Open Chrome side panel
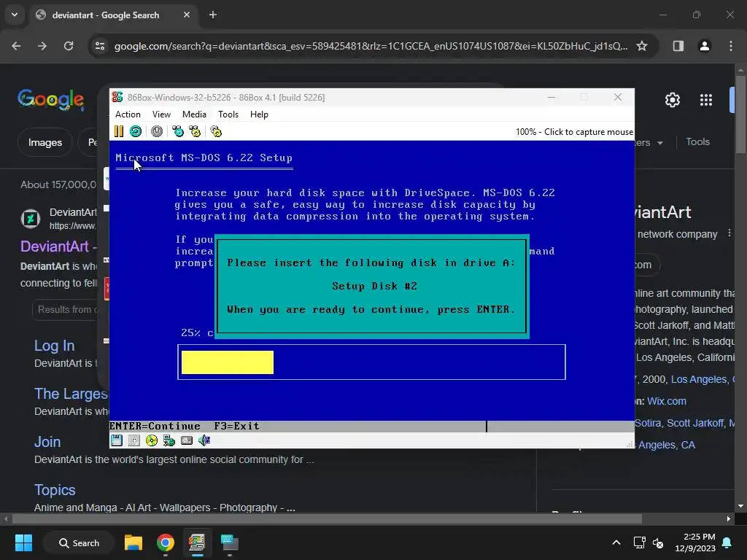 point(678,46)
